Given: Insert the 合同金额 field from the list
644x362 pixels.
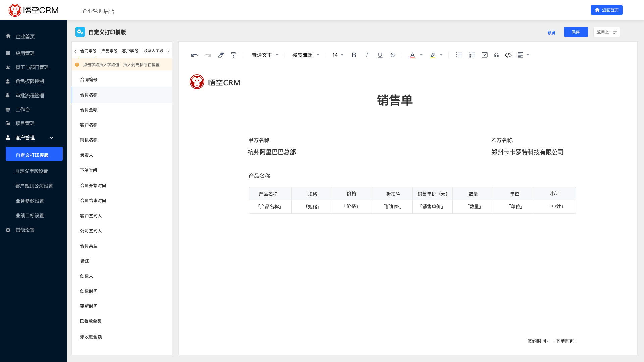Looking at the screenshot, I should pyautogui.click(x=89, y=110).
